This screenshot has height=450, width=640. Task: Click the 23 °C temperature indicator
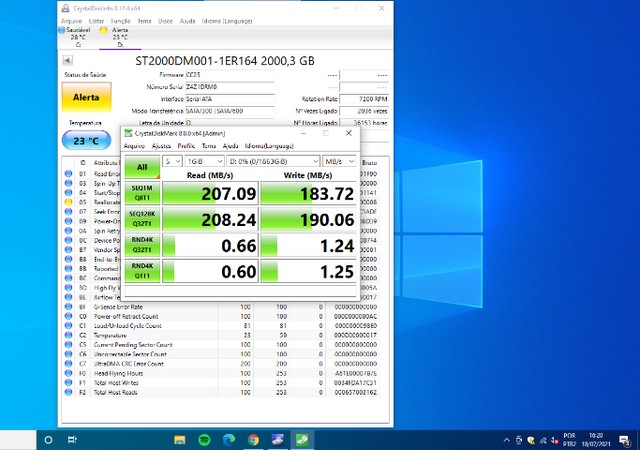[x=86, y=141]
